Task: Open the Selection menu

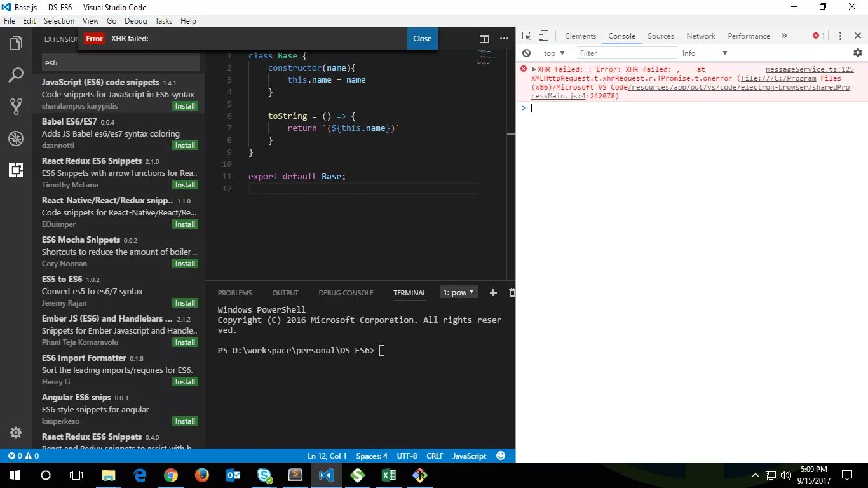Action: [x=59, y=21]
